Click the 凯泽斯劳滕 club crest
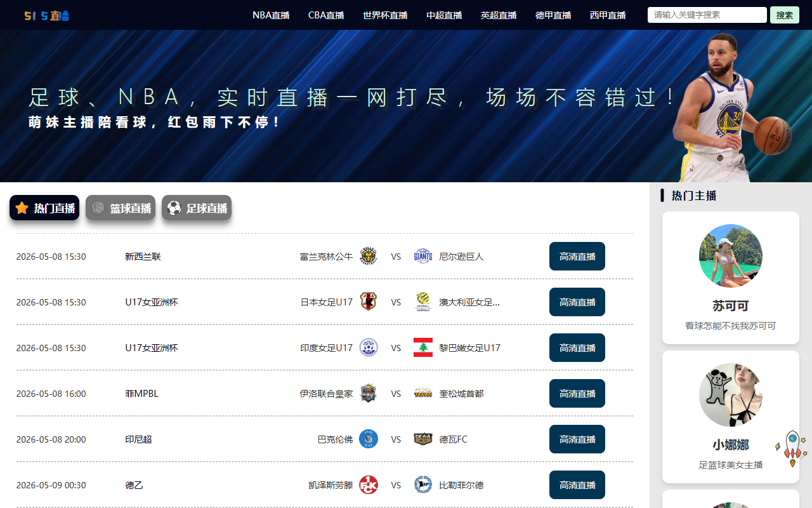This screenshot has height=508, width=812. [x=369, y=485]
